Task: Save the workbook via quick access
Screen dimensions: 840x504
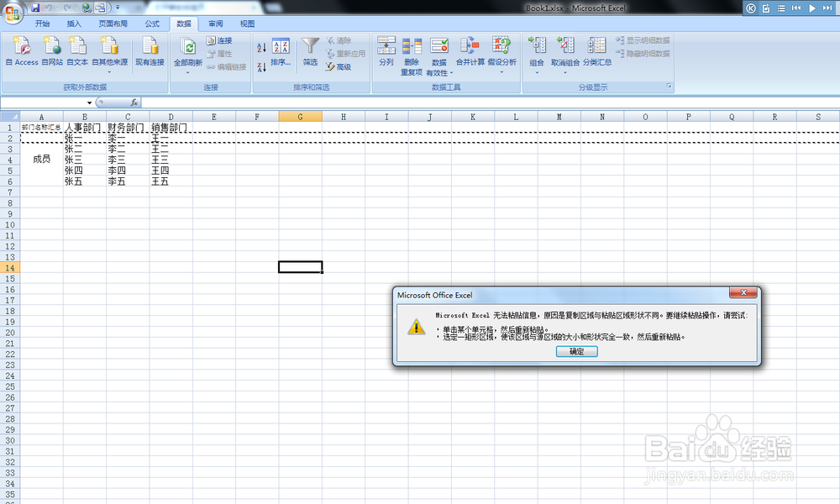Action: click(35, 8)
